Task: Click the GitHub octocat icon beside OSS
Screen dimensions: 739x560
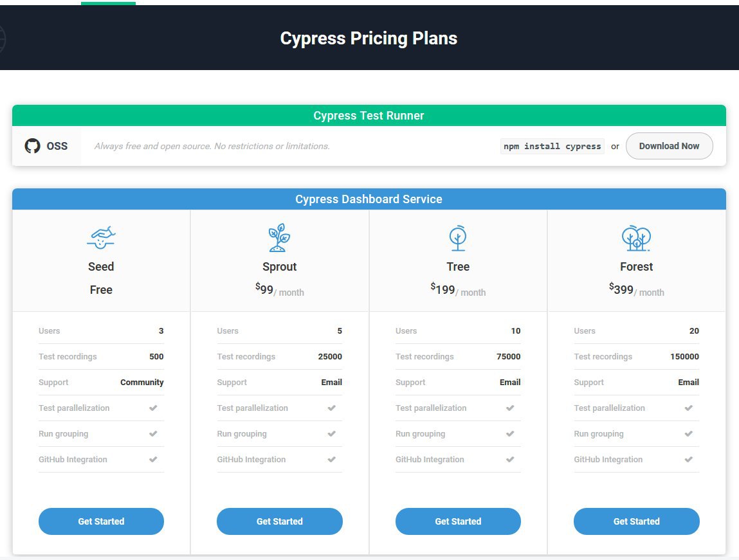Action: pyautogui.click(x=33, y=146)
